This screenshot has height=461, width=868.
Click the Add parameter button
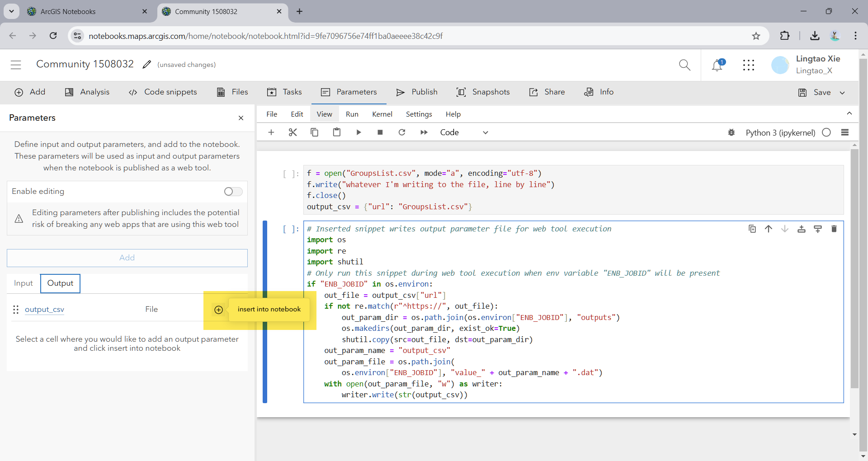pyautogui.click(x=127, y=258)
